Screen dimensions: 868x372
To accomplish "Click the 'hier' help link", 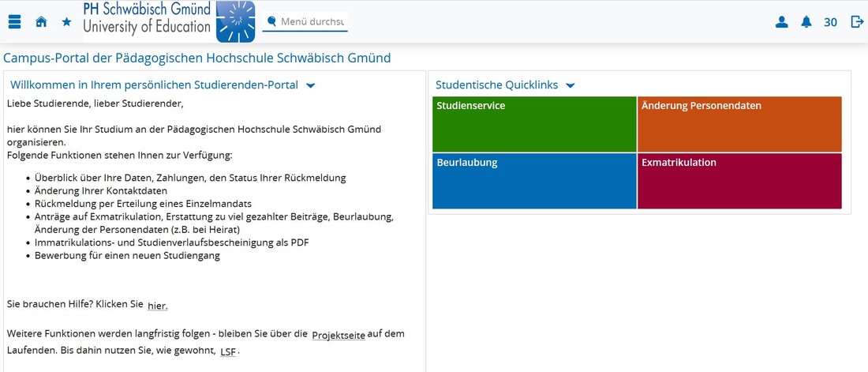I will click(x=157, y=306).
